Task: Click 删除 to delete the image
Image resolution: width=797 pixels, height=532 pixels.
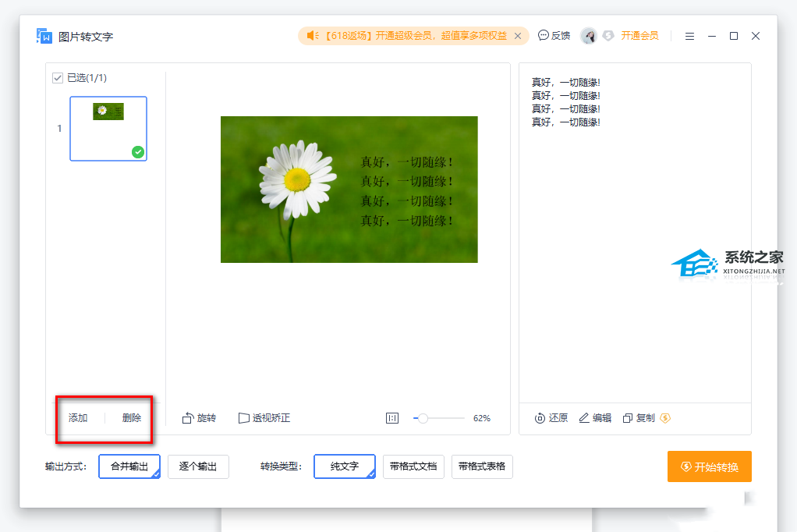Action: click(132, 417)
